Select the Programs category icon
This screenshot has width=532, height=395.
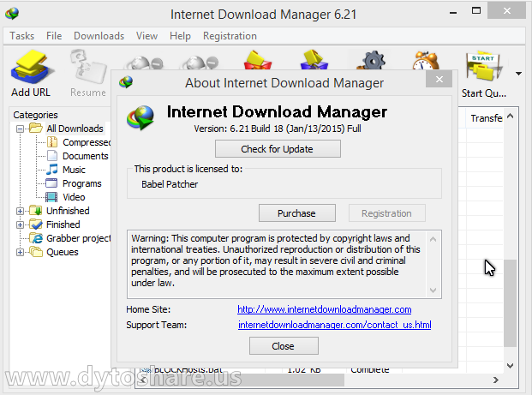click(51, 183)
